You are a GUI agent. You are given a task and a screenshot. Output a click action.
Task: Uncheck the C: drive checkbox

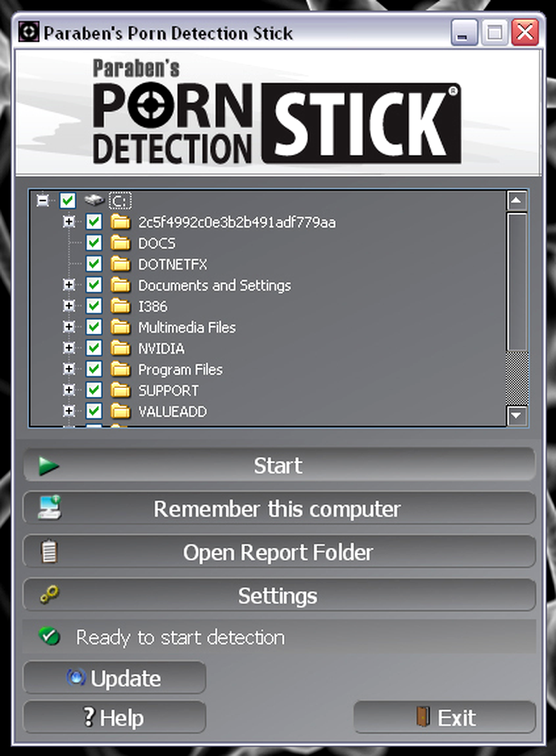coord(67,200)
